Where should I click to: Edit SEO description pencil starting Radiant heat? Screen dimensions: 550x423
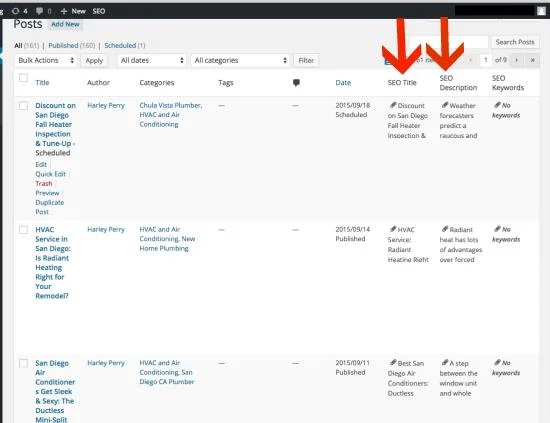pyautogui.click(x=445, y=229)
